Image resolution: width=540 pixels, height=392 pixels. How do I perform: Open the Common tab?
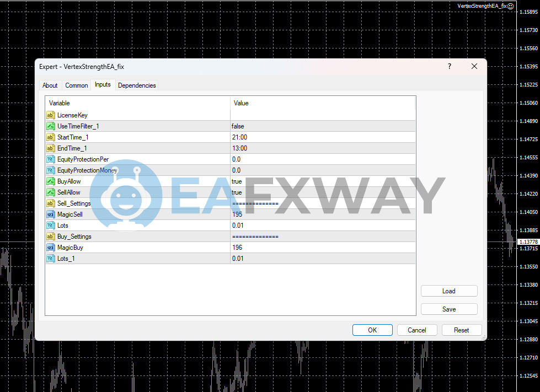(x=77, y=85)
